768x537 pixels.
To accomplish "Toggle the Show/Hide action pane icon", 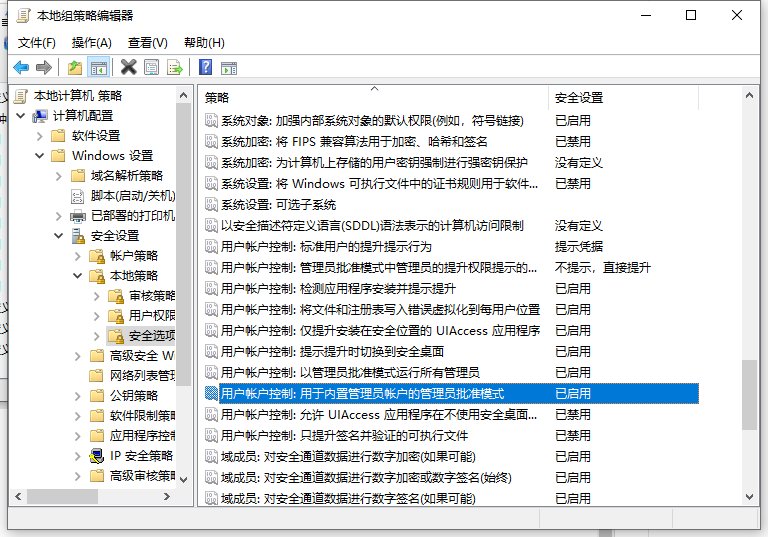I will (x=229, y=68).
